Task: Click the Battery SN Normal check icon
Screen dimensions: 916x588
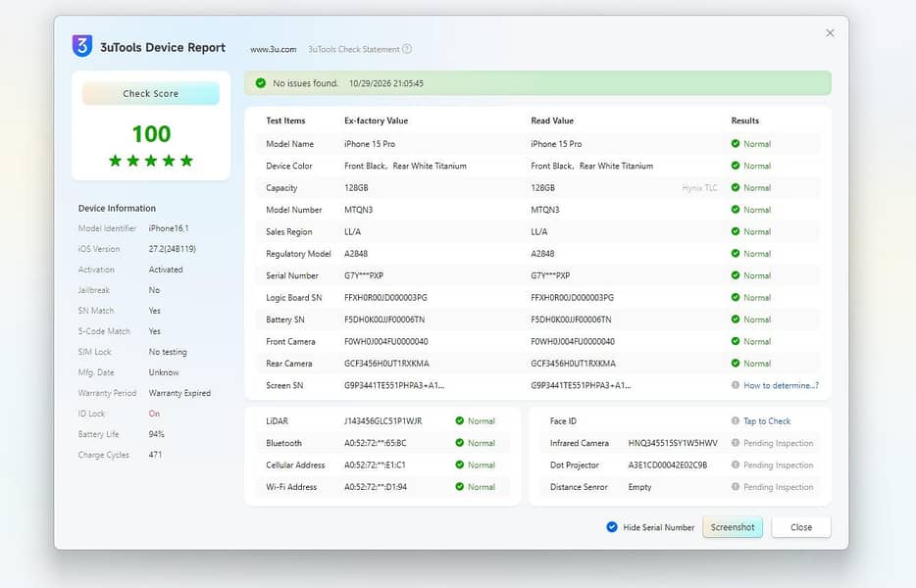Action: tap(736, 319)
